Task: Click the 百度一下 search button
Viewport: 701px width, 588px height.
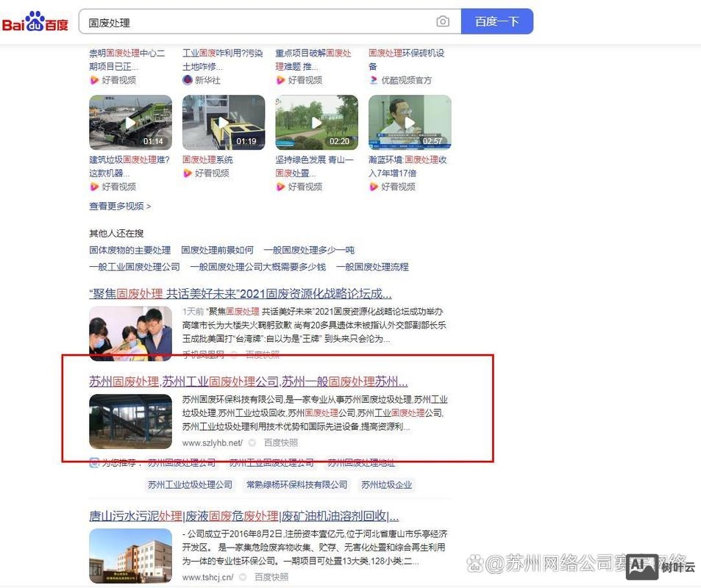Action: point(497,22)
